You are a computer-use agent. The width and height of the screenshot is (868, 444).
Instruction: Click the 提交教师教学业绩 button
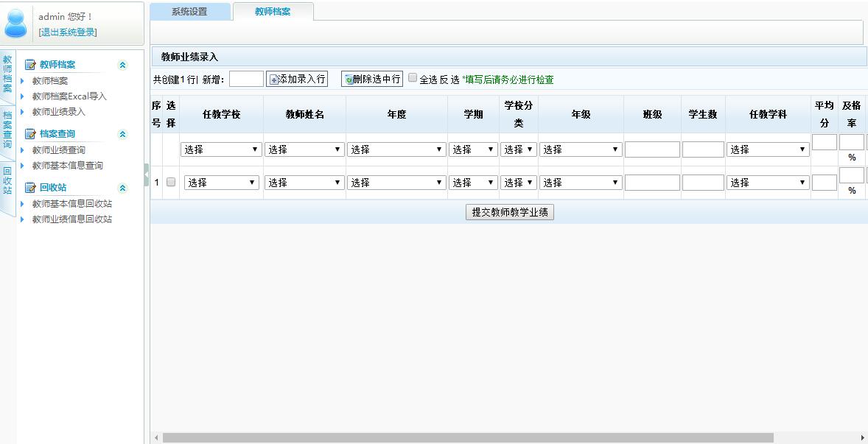point(510,212)
